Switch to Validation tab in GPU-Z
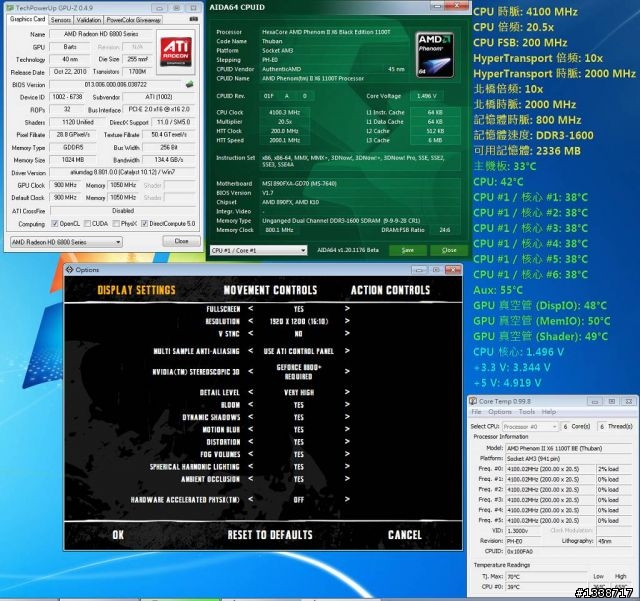 click(89, 20)
